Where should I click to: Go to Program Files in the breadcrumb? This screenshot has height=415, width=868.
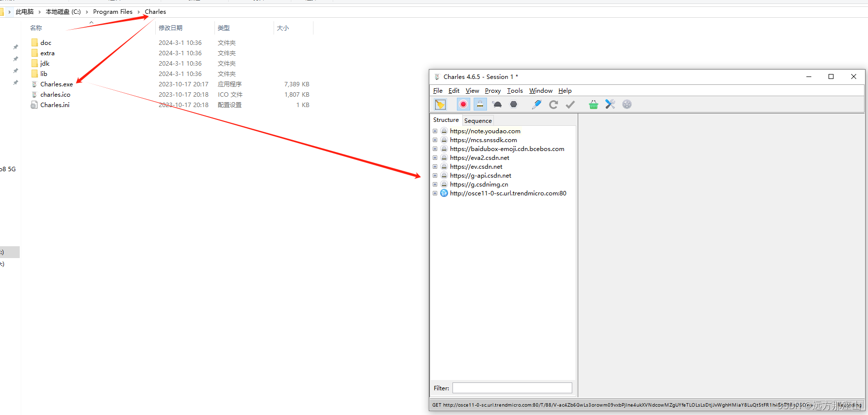tap(113, 12)
